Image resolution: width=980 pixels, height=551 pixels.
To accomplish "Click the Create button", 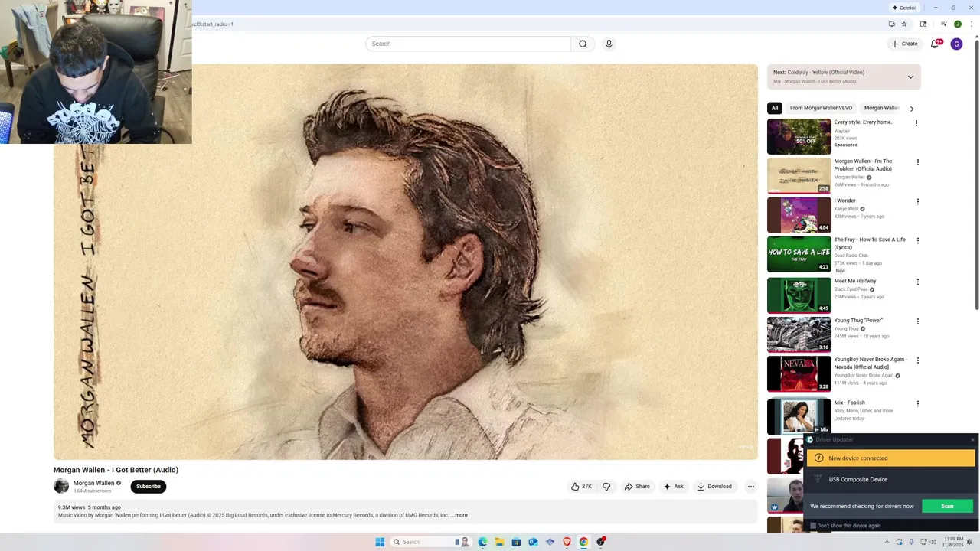I will [904, 44].
